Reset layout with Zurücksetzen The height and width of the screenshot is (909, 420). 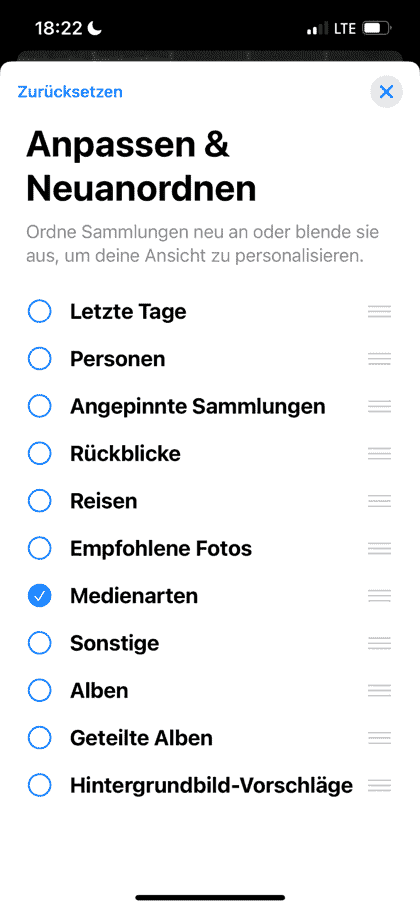(x=70, y=92)
